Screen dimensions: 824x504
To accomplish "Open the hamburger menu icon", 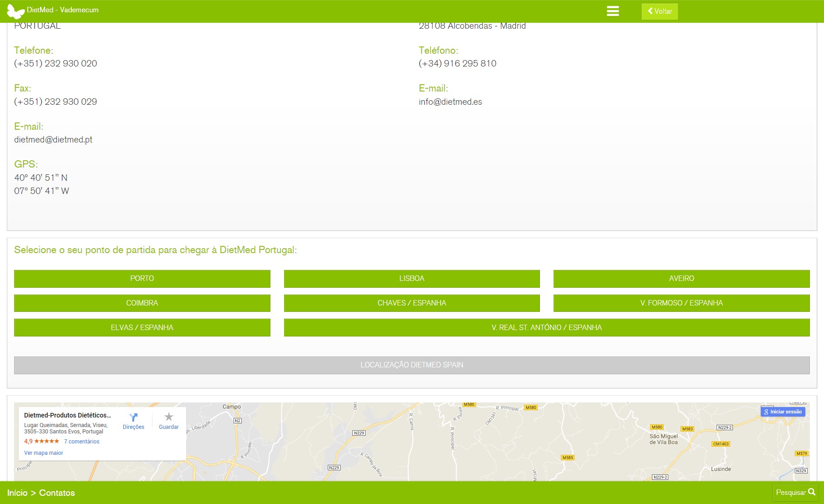I will [x=613, y=11].
